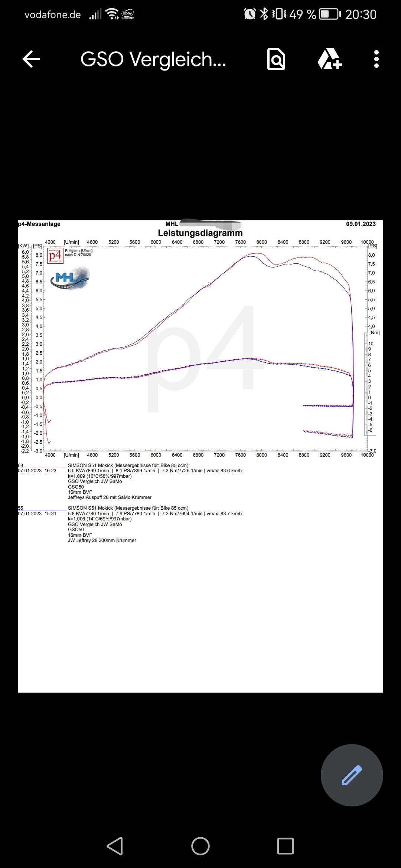Image resolution: width=401 pixels, height=868 pixels.
Task: Tap the eBay notification icon
Action: [128, 14]
